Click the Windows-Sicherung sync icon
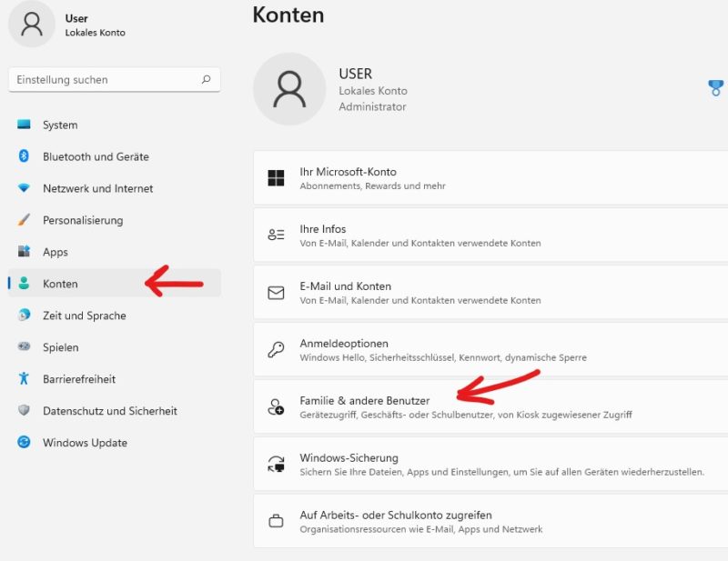The image size is (728, 561). coord(276,464)
